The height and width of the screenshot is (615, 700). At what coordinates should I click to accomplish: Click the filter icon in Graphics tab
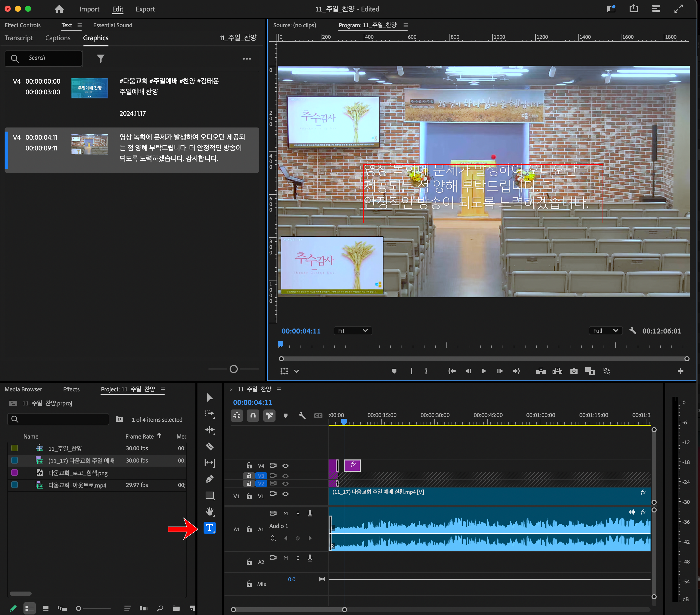coord(100,59)
